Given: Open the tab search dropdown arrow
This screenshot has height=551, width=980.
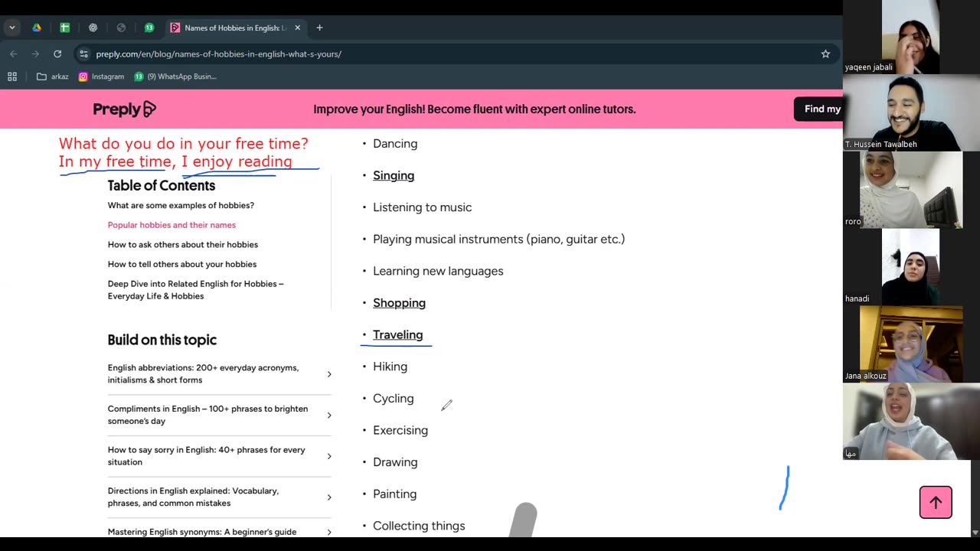Looking at the screenshot, I should (x=11, y=28).
